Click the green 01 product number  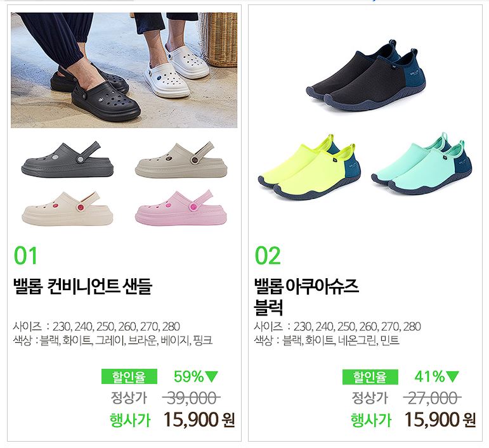[x=25, y=255]
